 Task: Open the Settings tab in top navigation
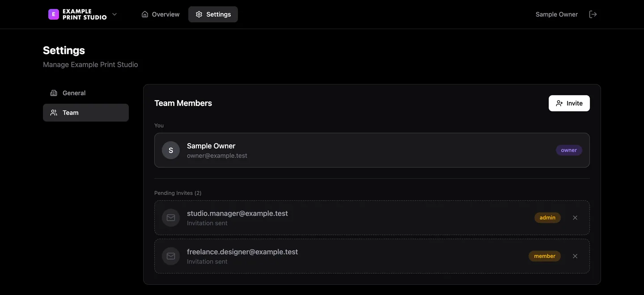[x=213, y=14]
